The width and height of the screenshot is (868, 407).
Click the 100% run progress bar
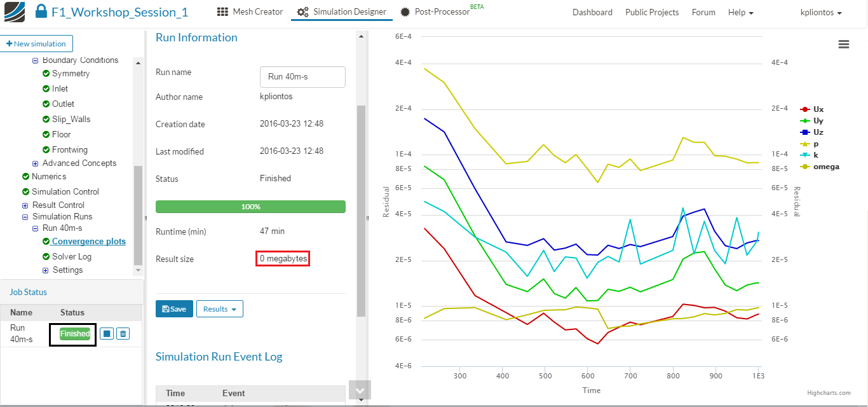[250, 207]
